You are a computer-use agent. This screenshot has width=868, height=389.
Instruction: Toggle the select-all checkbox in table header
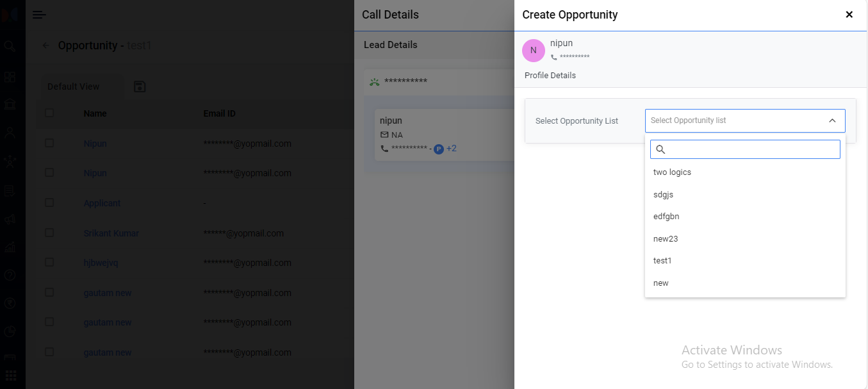pyautogui.click(x=49, y=113)
